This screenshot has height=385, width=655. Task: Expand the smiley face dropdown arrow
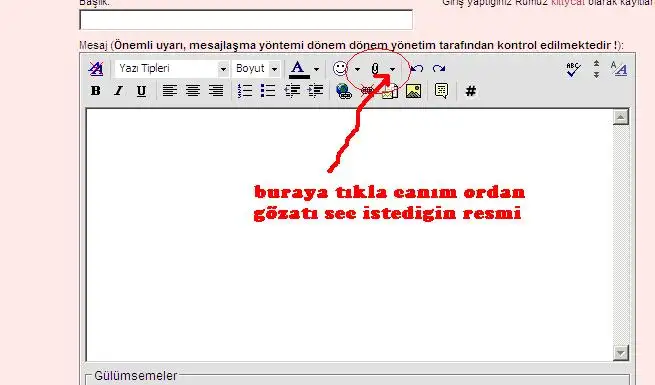click(x=357, y=69)
